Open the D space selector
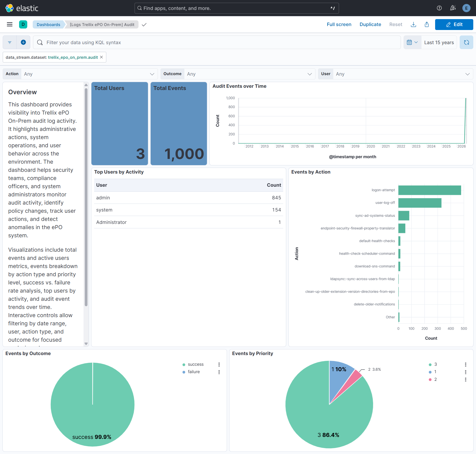476x454 pixels. (x=23, y=24)
